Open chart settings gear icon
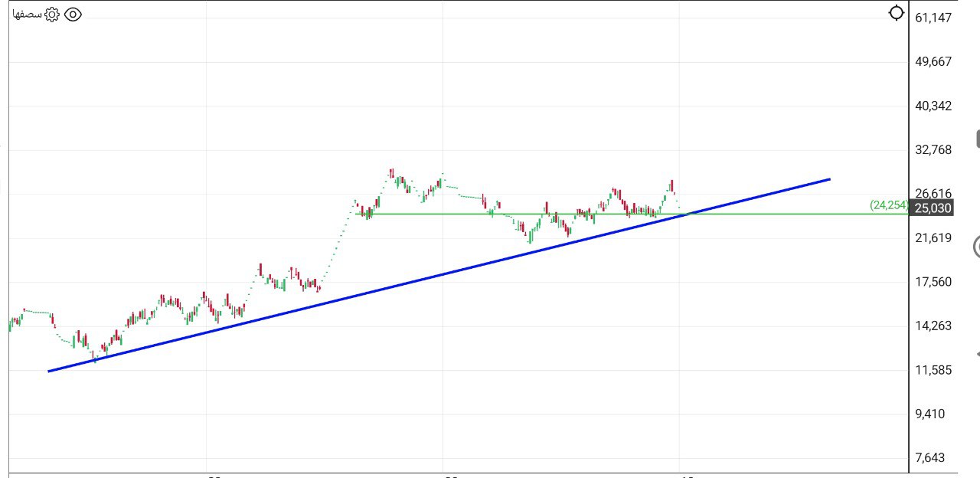The width and height of the screenshot is (980, 478). point(52,15)
